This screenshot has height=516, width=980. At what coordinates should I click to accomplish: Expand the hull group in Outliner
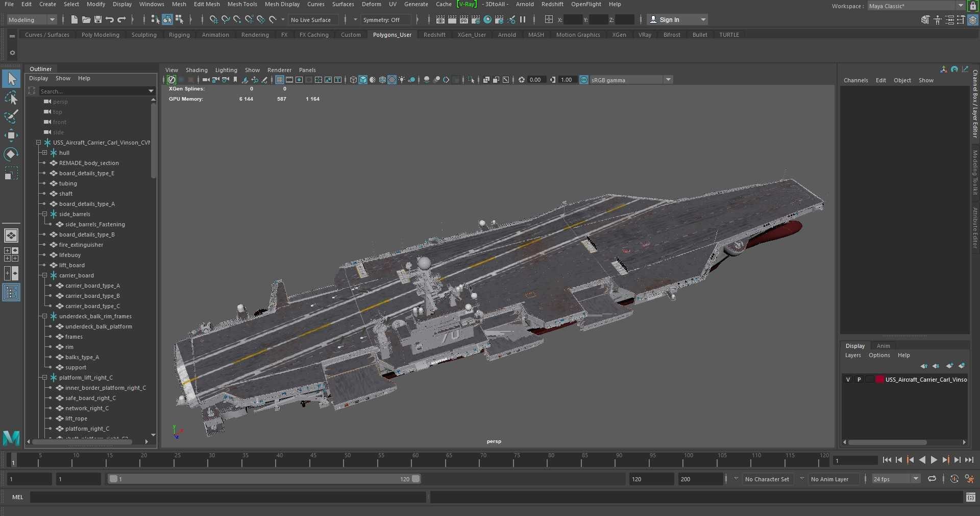click(x=44, y=153)
